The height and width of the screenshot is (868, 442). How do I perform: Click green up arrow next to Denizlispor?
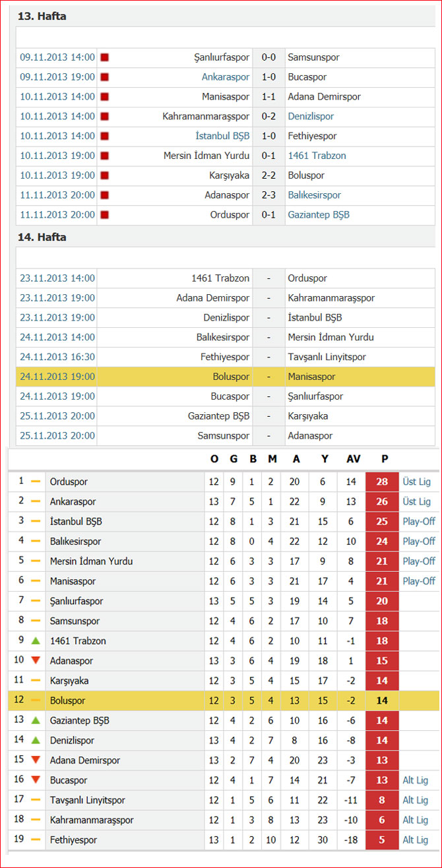pyautogui.click(x=36, y=740)
